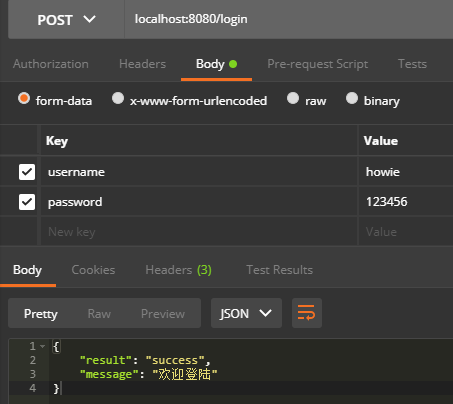Uncheck the password row checkbox

[x=27, y=202]
